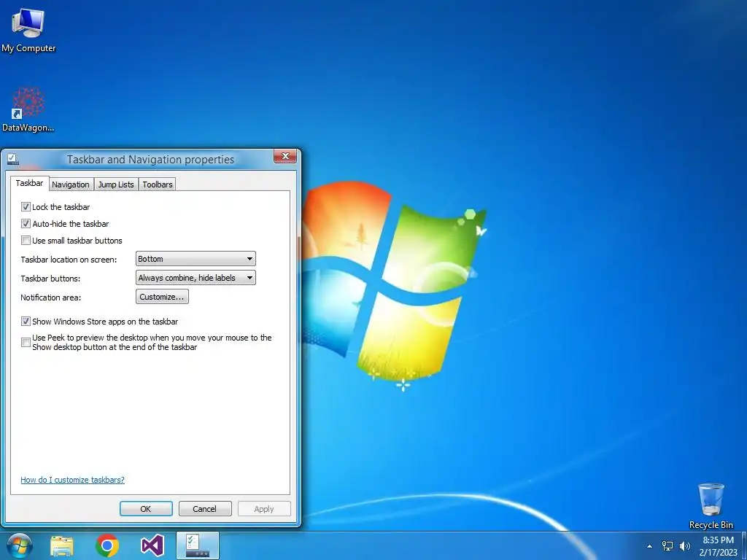This screenshot has height=560, width=747.
Task: Click the Apply button
Action: (264, 508)
